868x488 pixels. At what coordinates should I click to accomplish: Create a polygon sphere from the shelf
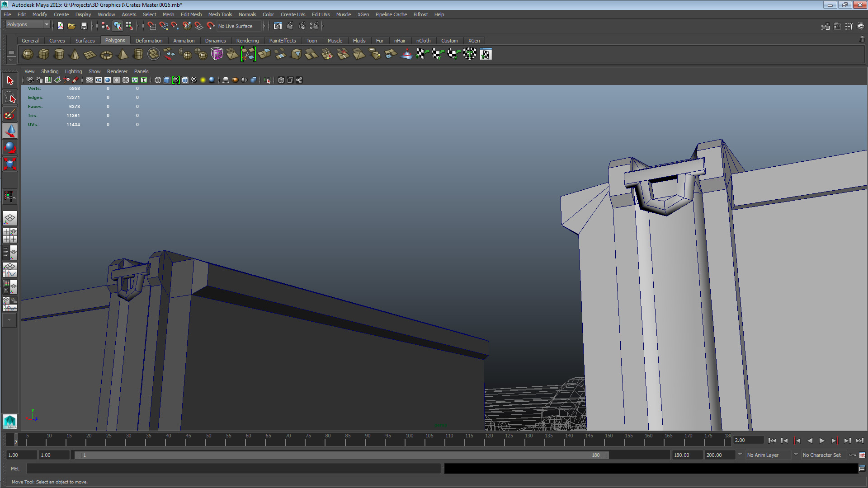pyautogui.click(x=28, y=54)
